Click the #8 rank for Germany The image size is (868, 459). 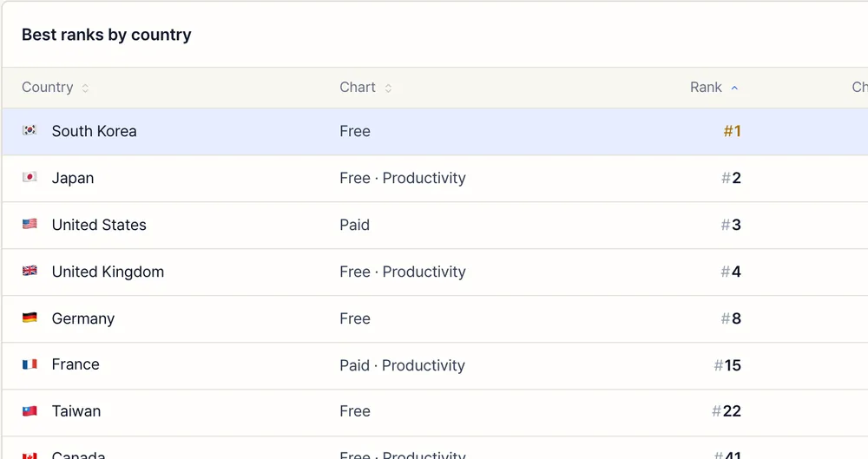pyautogui.click(x=731, y=319)
